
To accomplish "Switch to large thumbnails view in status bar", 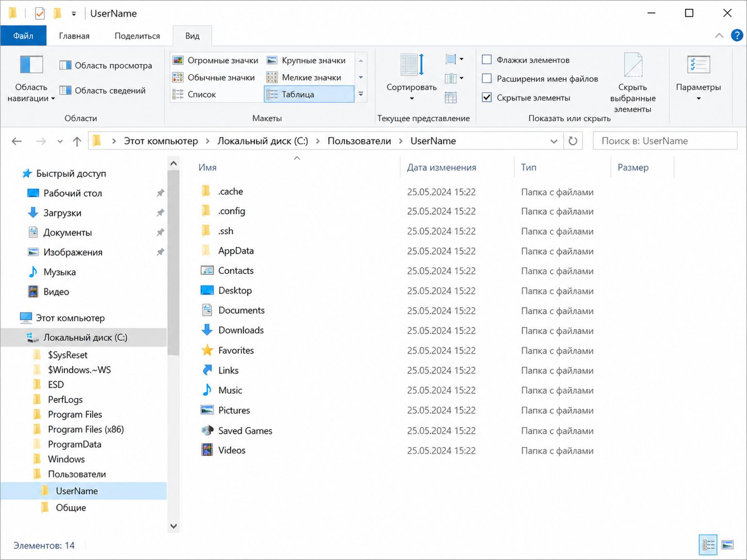I will click(x=728, y=545).
